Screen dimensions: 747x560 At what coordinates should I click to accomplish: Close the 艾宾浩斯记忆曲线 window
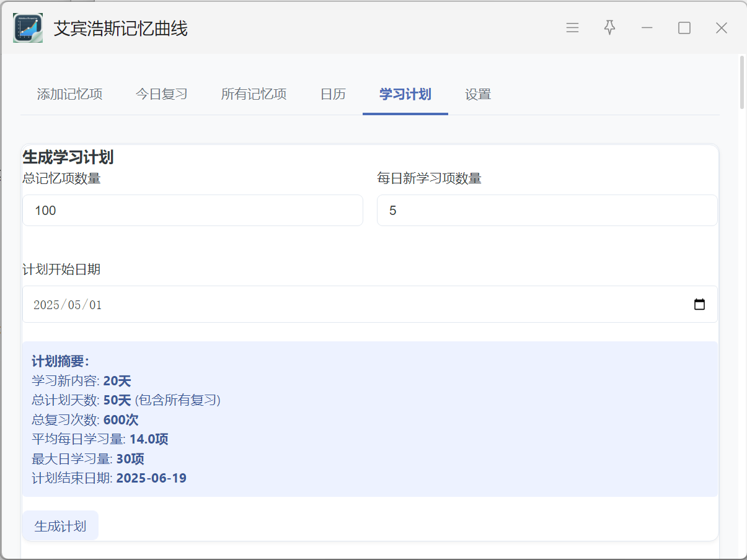click(x=722, y=28)
